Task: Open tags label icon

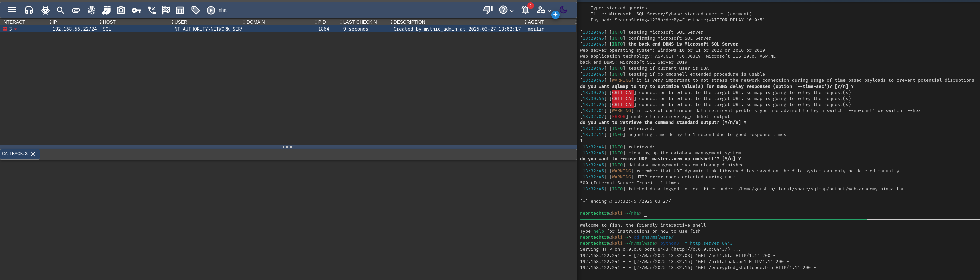Action: pyautogui.click(x=196, y=10)
